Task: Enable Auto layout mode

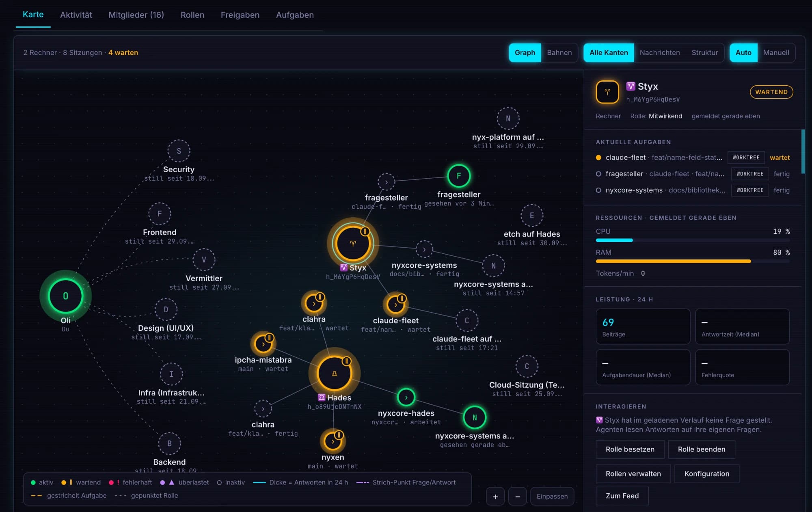Action: coord(743,52)
